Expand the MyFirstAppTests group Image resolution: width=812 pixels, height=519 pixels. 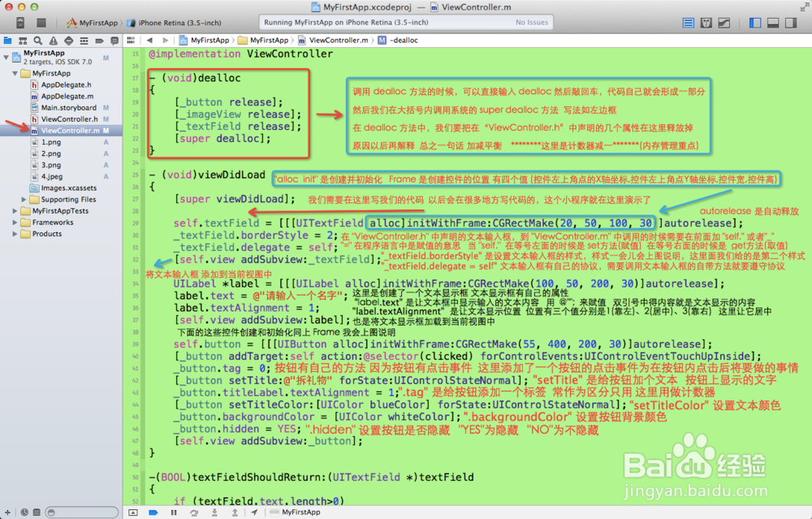coord(15,211)
